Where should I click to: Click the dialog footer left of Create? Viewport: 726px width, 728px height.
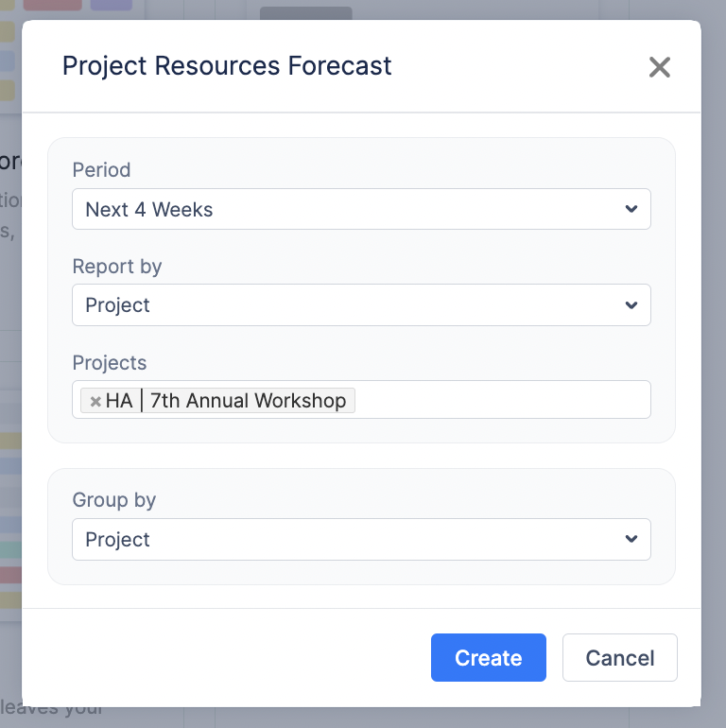pos(227,658)
